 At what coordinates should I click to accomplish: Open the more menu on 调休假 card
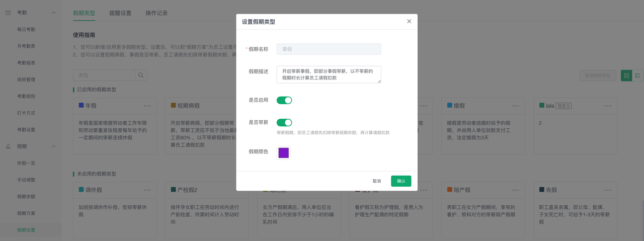pyautogui.click(x=147, y=190)
